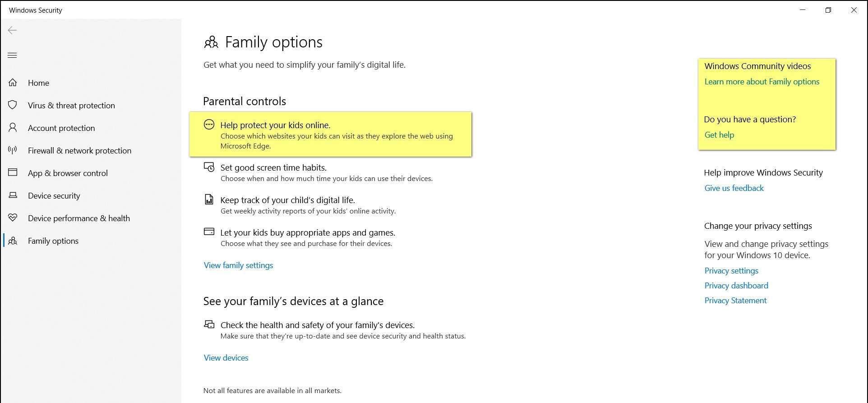Screen dimensions: 868x403
Task: Click 'Help improve Windows Security' heading
Action: (x=763, y=173)
